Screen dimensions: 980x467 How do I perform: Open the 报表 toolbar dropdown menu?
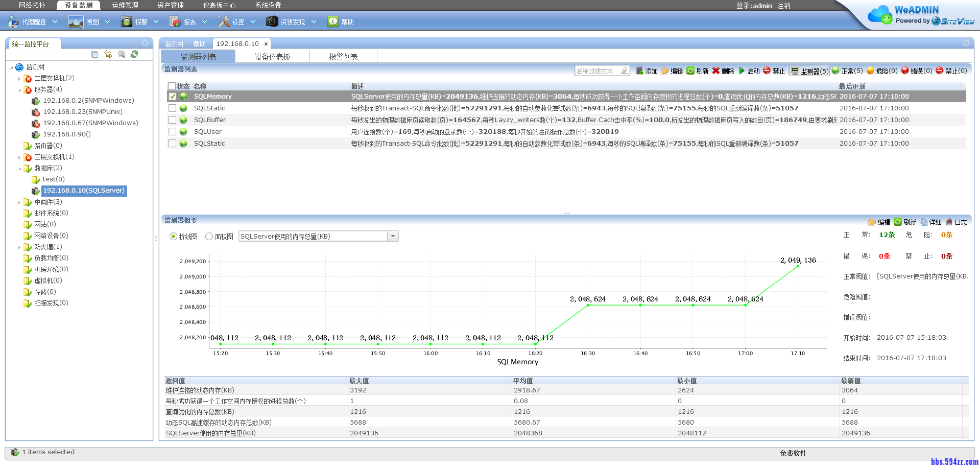(205, 22)
